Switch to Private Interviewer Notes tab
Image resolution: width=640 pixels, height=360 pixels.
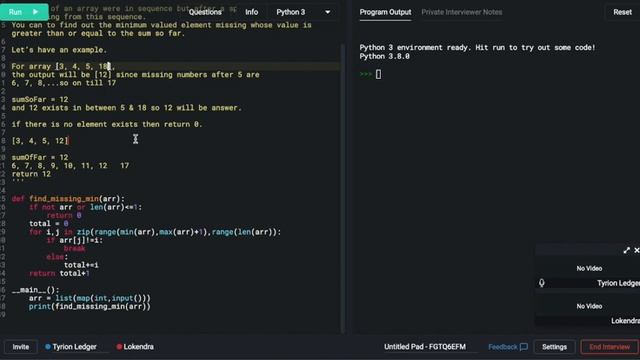462,12
